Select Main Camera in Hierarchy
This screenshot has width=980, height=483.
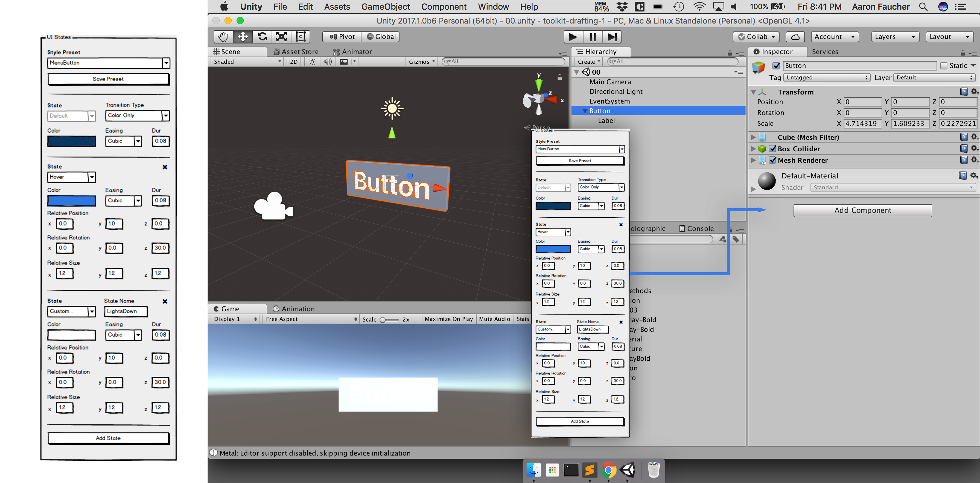tap(610, 82)
